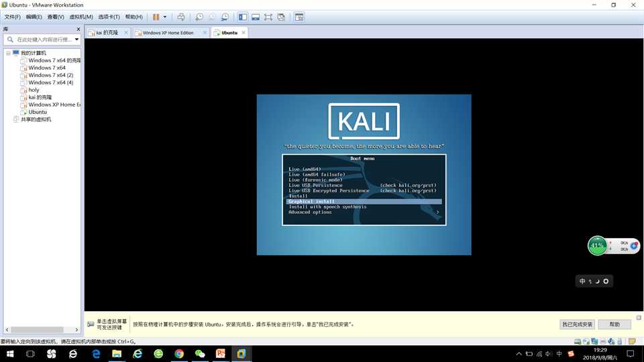Select the holy virtual machine
The height and width of the screenshot is (362, 644).
coord(34,90)
